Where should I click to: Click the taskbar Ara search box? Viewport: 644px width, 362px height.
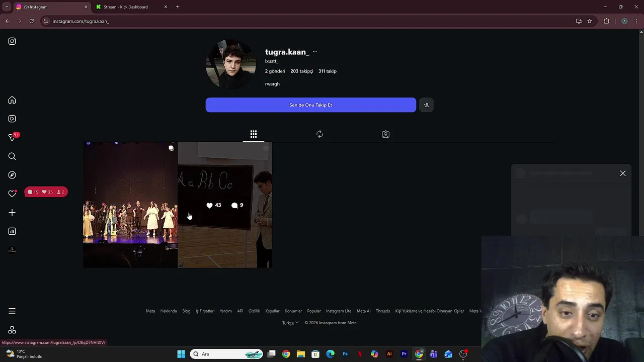coord(226,354)
